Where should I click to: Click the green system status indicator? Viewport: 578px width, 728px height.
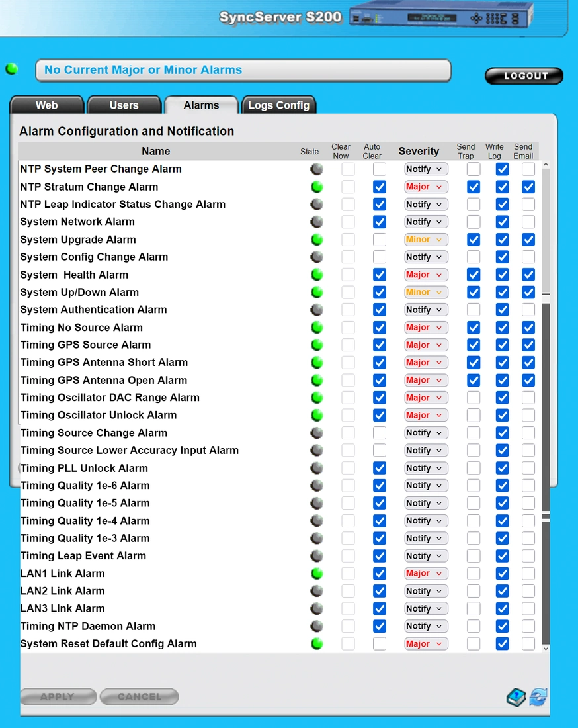(x=12, y=69)
